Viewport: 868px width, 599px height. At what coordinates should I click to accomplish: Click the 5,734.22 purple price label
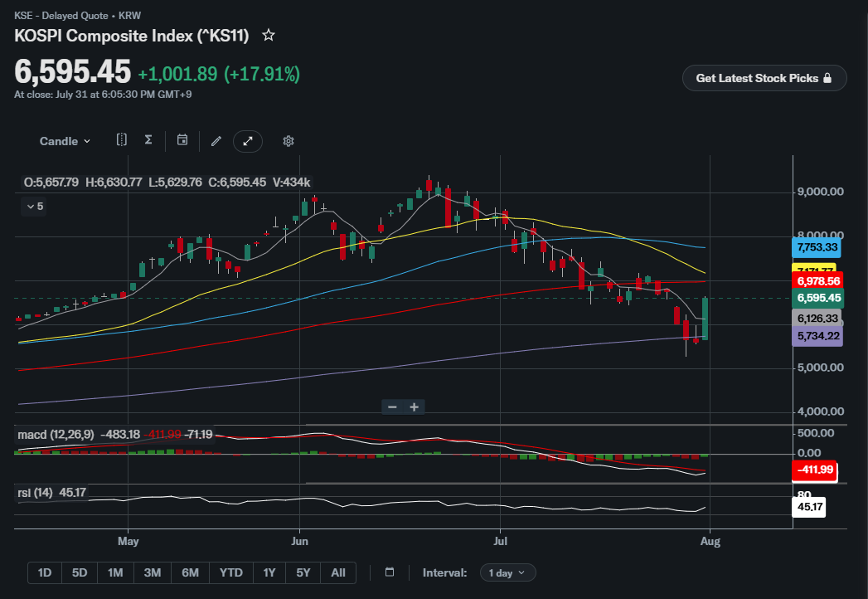817,336
